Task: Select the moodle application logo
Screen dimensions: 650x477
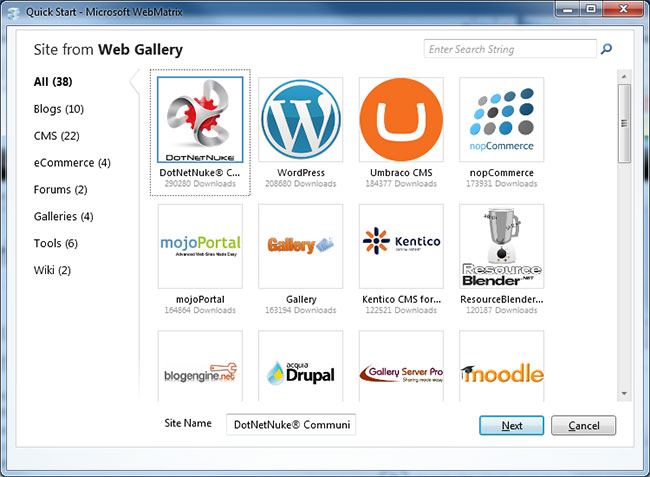Action: [x=502, y=366]
